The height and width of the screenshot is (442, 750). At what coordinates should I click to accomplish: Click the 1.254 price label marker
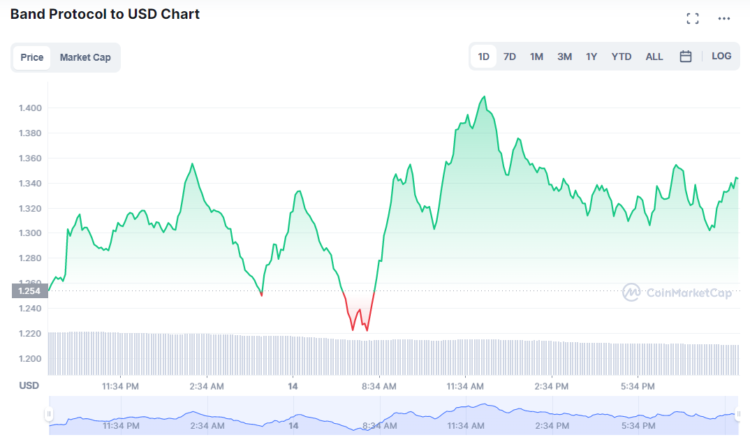[28, 291]
